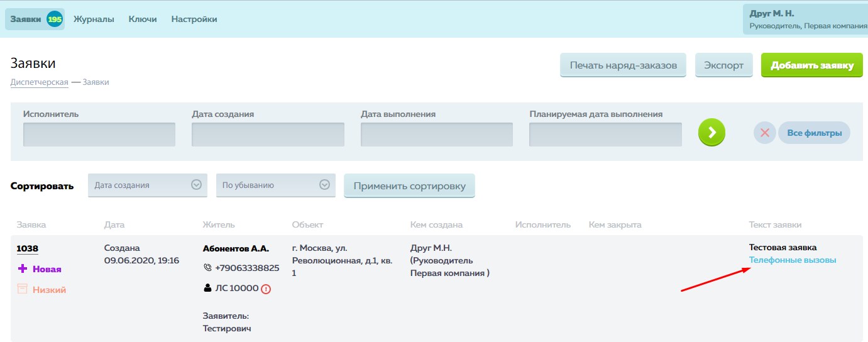Open the Заявки tab

[35, 19]
